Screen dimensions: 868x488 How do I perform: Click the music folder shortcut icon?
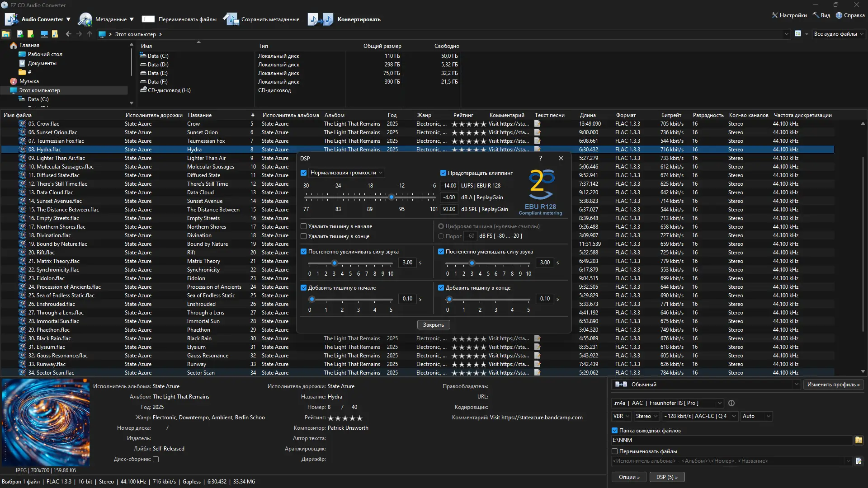[x=55, y=34]
